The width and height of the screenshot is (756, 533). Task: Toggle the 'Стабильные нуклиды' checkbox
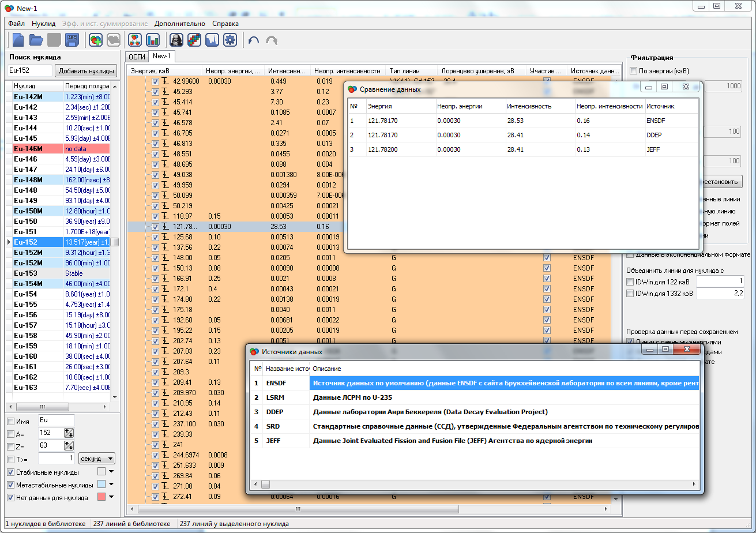pos(11,472)
